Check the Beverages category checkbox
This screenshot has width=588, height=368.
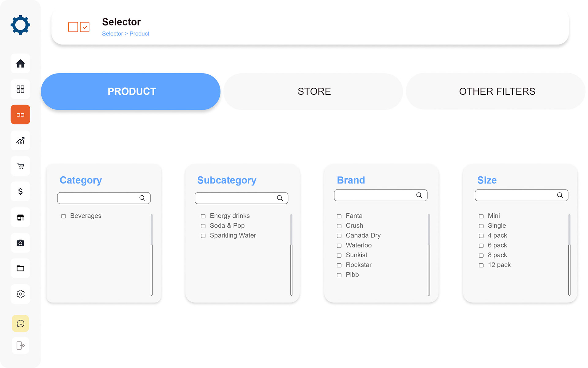tap(63, 216)
